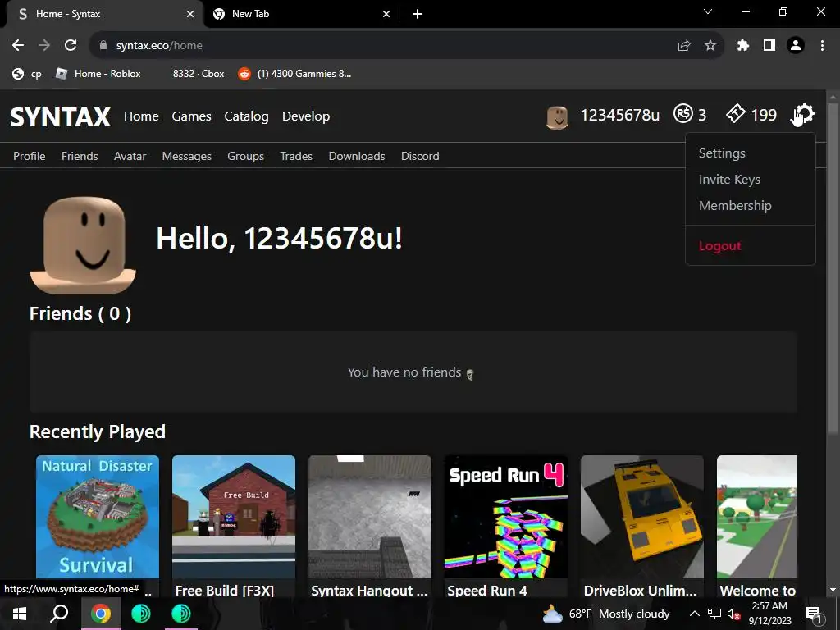Open Natural Disaster Survival game thumbnail
Image resolution: width=840 pixels, height=630 pixels.
coord(98,517)
